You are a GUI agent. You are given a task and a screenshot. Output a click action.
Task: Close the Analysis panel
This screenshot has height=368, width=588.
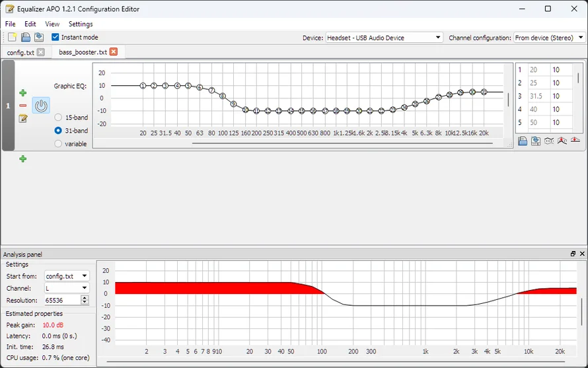click(x=582, y=254)
